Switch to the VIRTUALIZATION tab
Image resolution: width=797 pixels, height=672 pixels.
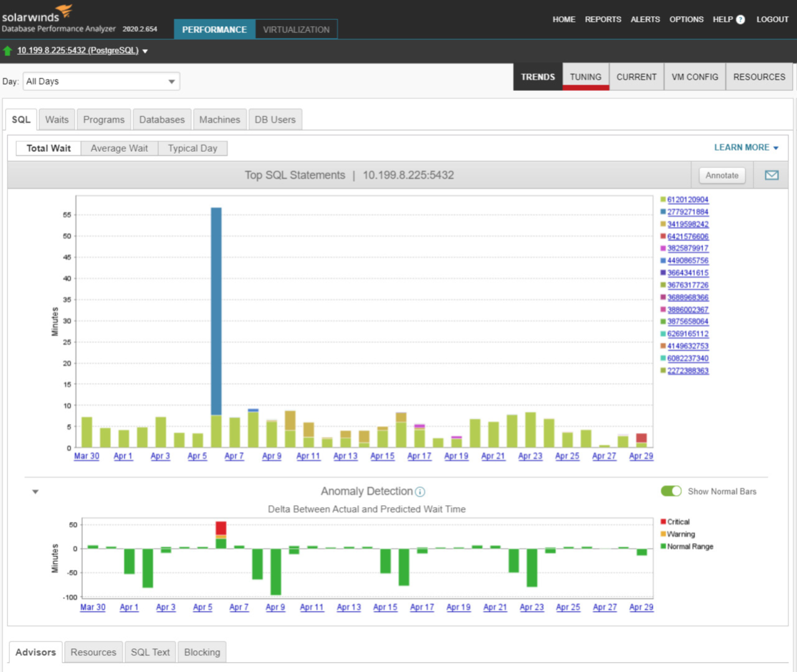pyautogui.click(x=296, y=29)
